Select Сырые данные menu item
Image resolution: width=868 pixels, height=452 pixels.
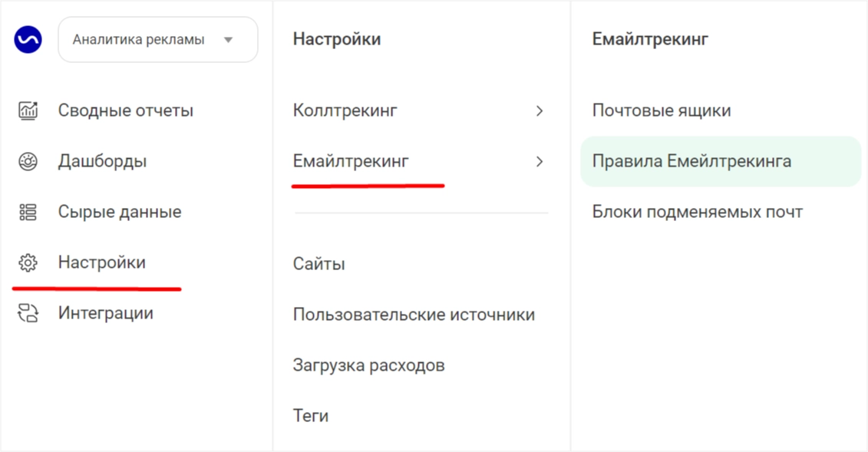point(120,212)
